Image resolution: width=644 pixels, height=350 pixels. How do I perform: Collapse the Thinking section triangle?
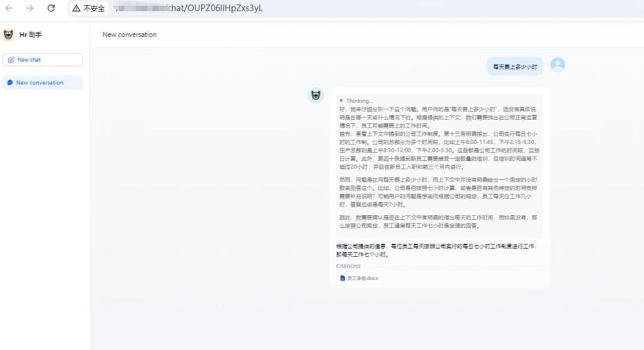(341, 101)
